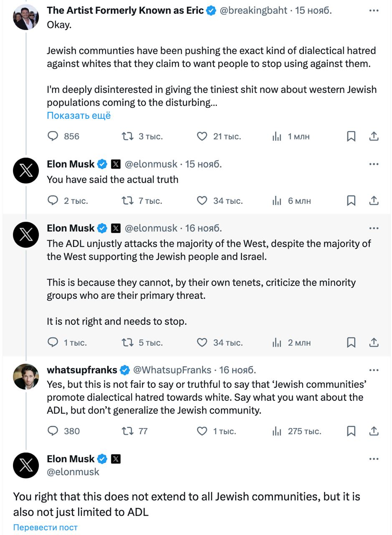Like whatsupfranks' reply
The width and height of the screenshot is (392, 535).
pyautogui.click(x=202, y=431)
